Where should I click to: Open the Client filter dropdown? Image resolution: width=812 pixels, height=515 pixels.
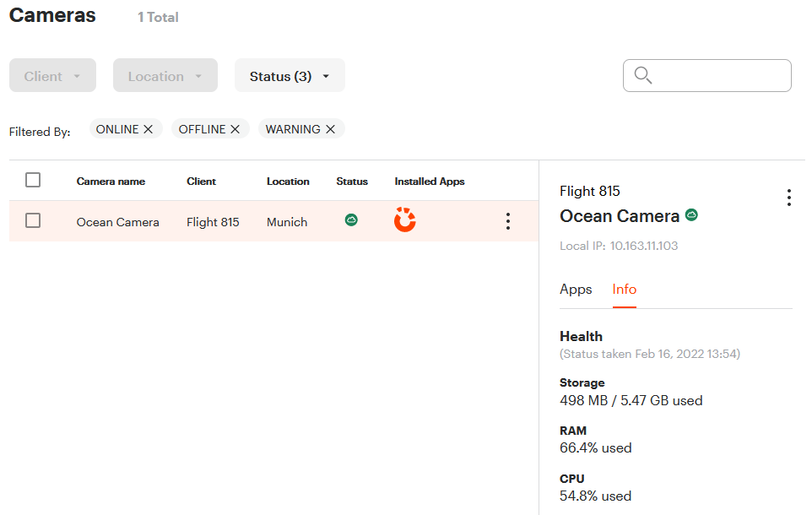[x=52, y=76]
